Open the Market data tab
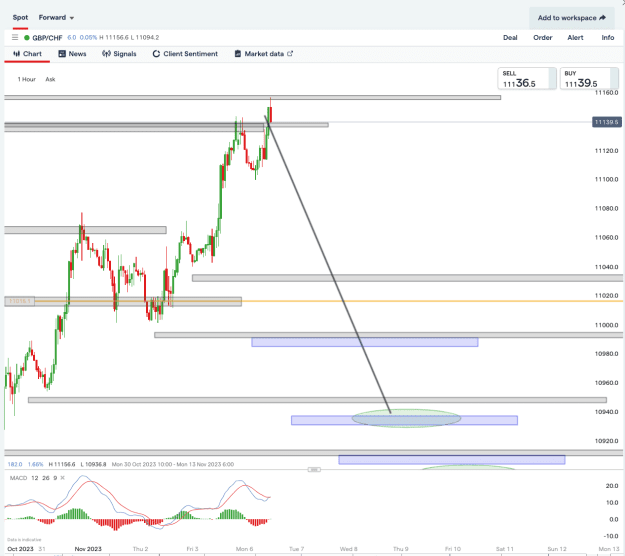This screenshot has width=625, height=556. coord(263,54)
